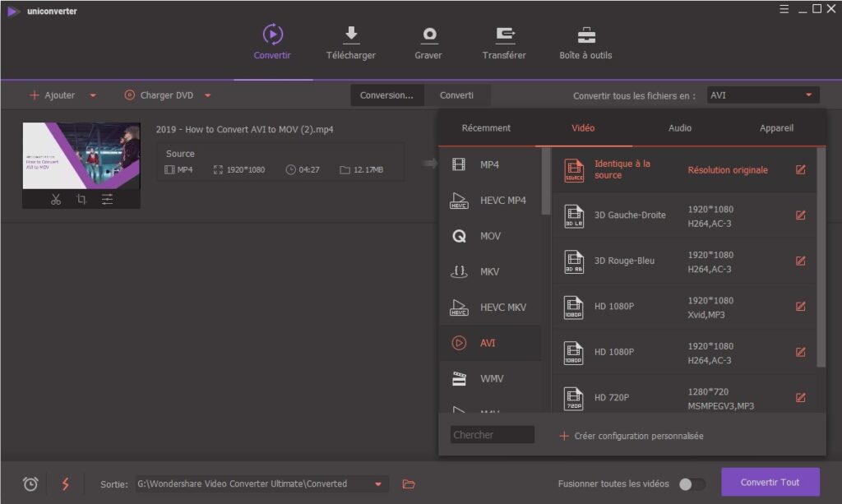Expand the Charger DVD dropdown arrow
Screen dimensions: 842x504
click(x=208, y=95)
